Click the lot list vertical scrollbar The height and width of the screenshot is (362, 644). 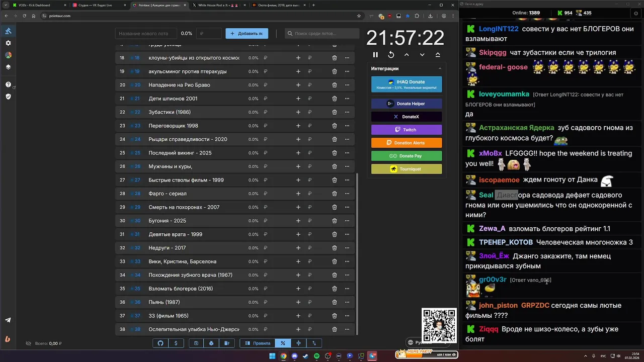(357, 254)
